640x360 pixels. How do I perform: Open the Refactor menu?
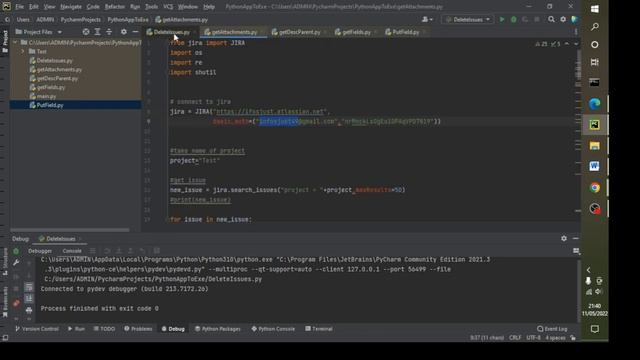(115, 7)
